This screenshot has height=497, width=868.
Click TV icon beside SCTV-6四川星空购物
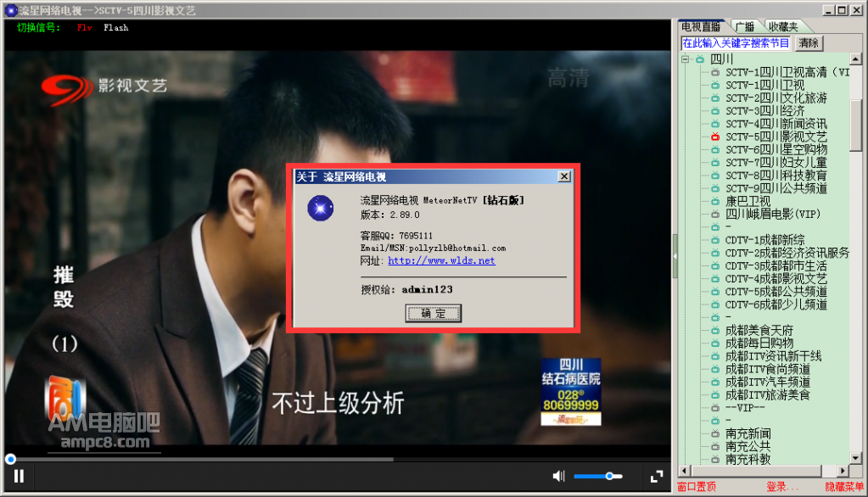tap(715, 149)
